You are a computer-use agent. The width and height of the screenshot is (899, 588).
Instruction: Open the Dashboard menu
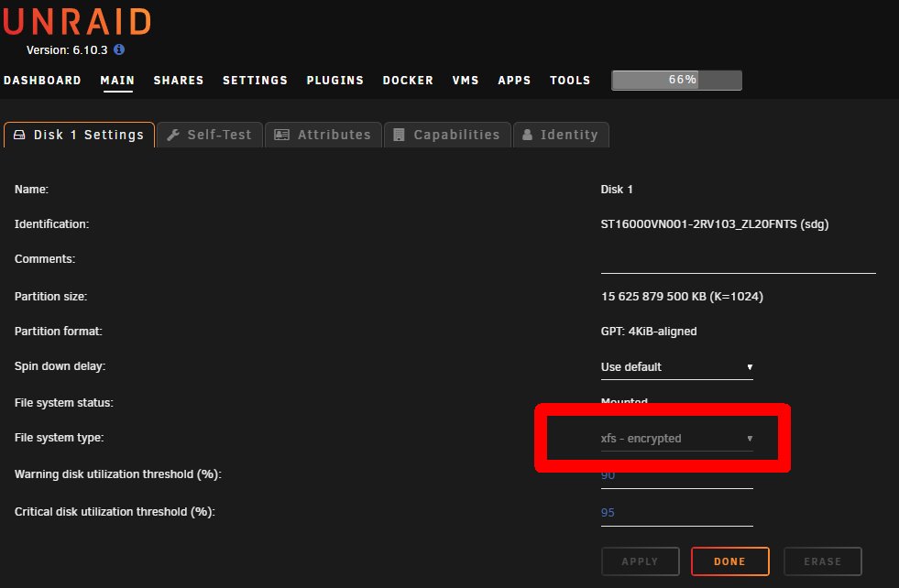click(x=42, y=81)
